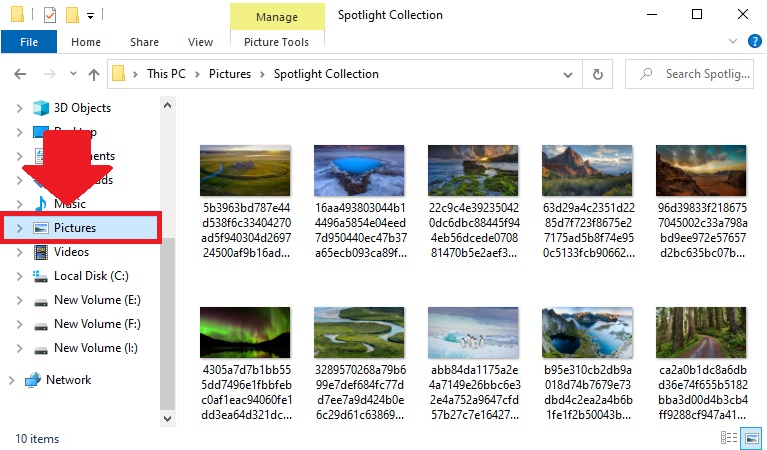Screen dimensions: 767x450
Task: Click the Network computer icon
Action: 33,380
